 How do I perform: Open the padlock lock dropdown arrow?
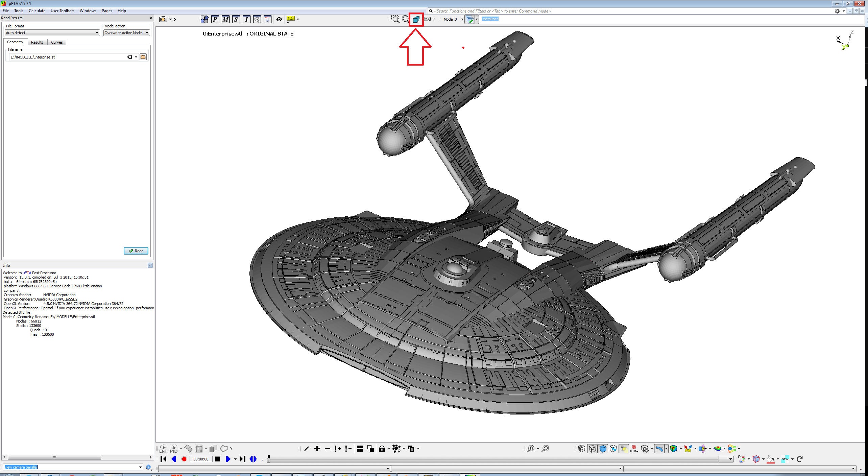coord(389,449)
